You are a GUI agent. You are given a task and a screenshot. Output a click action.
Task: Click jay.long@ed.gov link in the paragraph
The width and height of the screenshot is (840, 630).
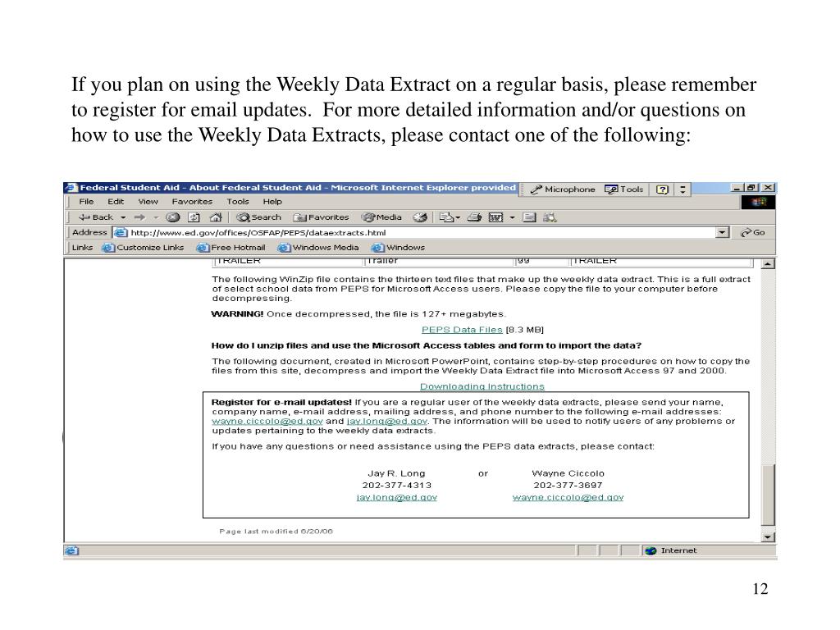387,422
